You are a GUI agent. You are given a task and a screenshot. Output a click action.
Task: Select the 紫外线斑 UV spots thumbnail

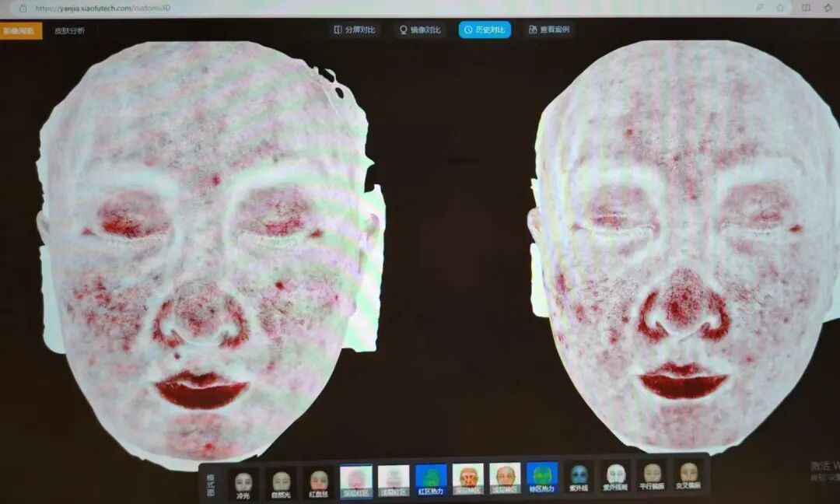coord(615,476)
